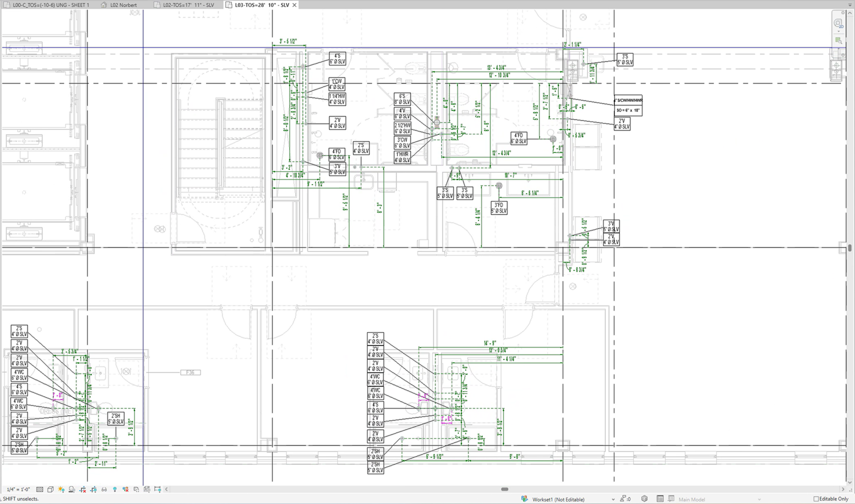Click Zoom in Region navigation bar button

(x=838, y=41)
